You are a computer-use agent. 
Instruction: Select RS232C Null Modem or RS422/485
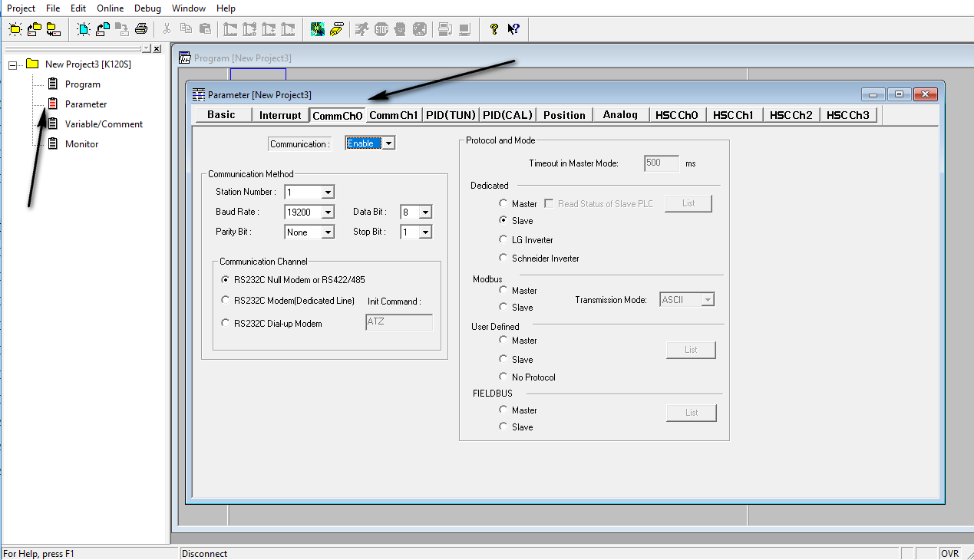(x=225, y=280)
